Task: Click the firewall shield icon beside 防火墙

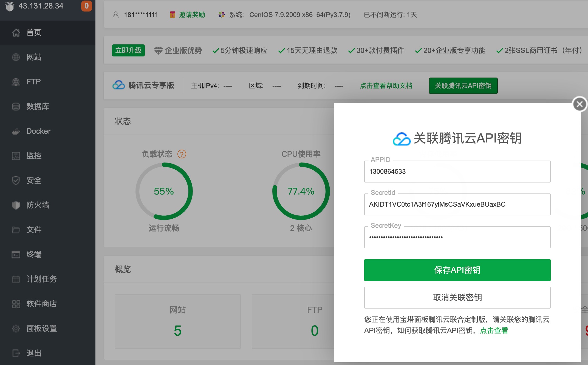Action: pos(16,205)
